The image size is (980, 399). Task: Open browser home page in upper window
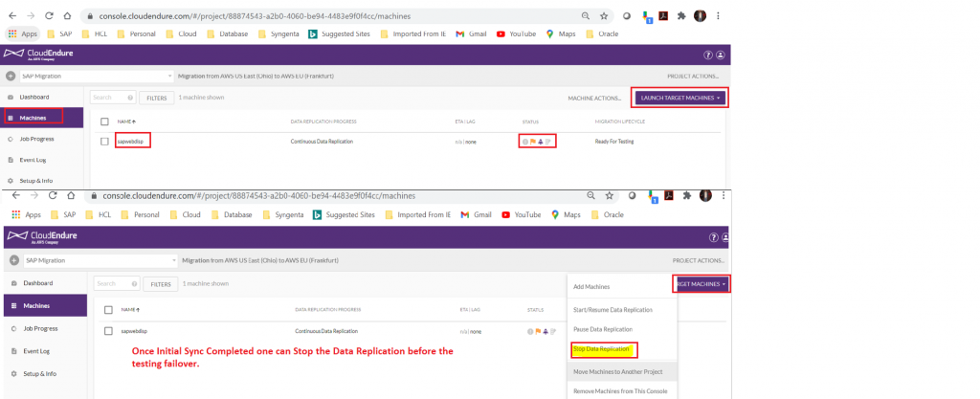tap(67, 15)
